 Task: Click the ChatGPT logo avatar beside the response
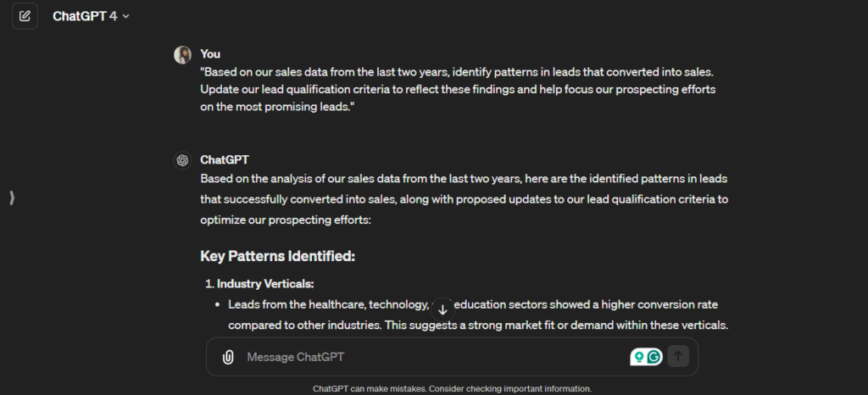point(182,160)
